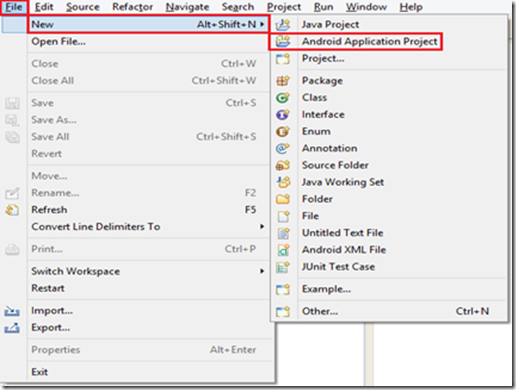
Task: Click the Source Folder icon
Action: [x=283, y=165]
